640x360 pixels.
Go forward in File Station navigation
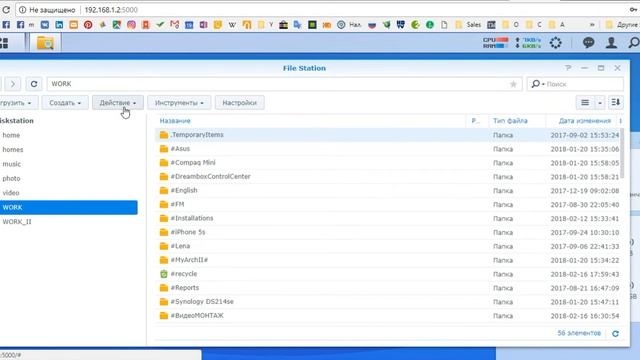pyautogui.click(x=13, y=84)
